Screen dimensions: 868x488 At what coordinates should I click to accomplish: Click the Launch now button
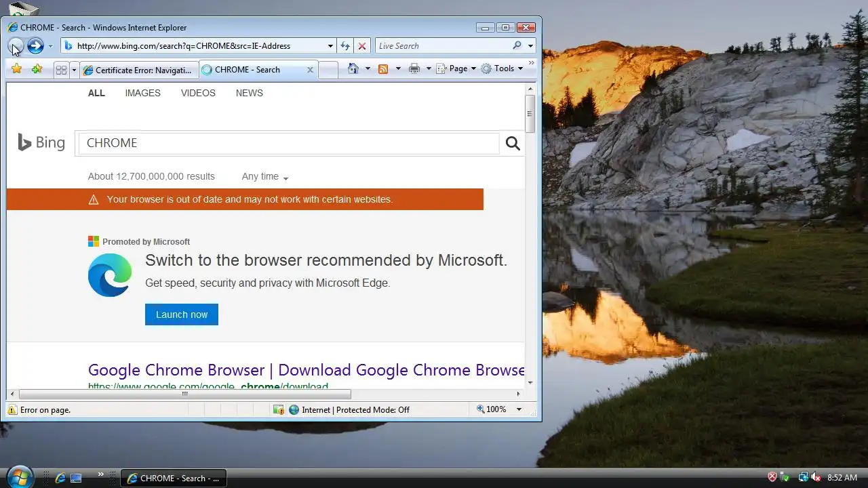182,314
